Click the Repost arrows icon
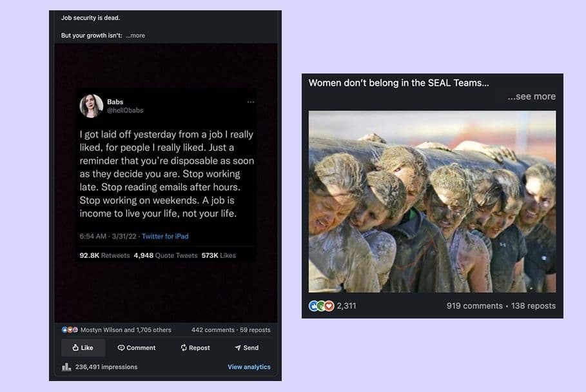The width and height of the screenshot is (586, 392). pyautogui.click(x=184, y=348)
